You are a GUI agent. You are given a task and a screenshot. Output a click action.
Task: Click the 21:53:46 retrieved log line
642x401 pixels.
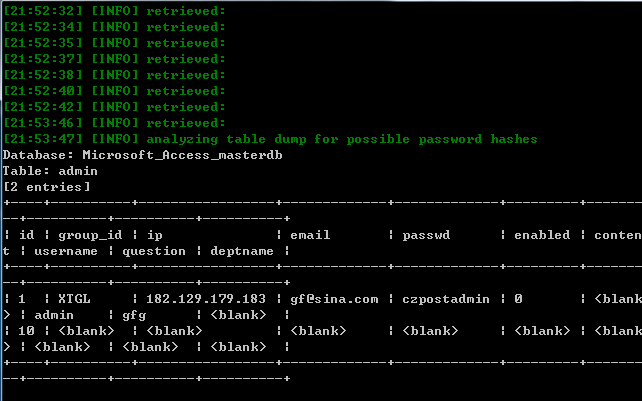click(114, 123)
